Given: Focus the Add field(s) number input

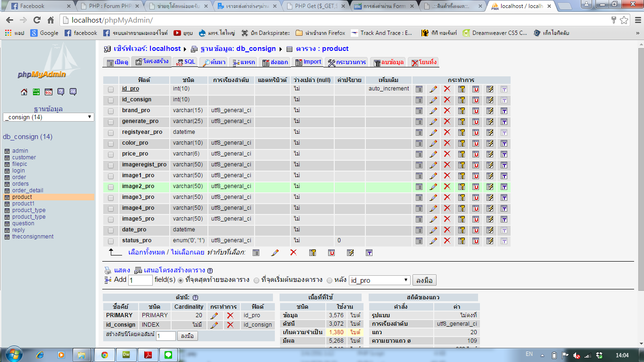Looking at the screenshot, I should tap(140, 280).
